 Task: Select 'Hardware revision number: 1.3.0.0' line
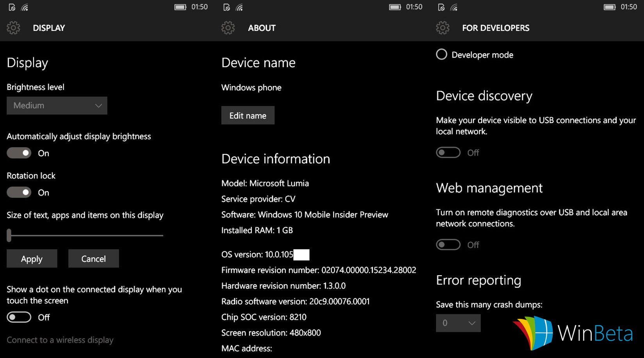pyautogui.click(x=283, y=286)
